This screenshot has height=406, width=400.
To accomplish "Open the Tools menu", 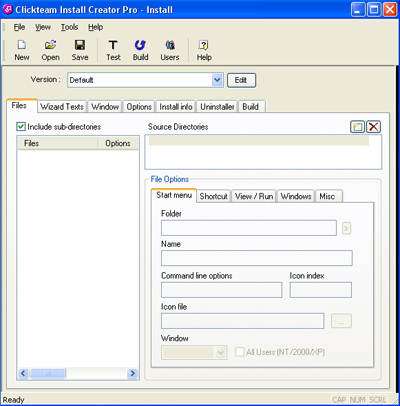I will (69, 27).
